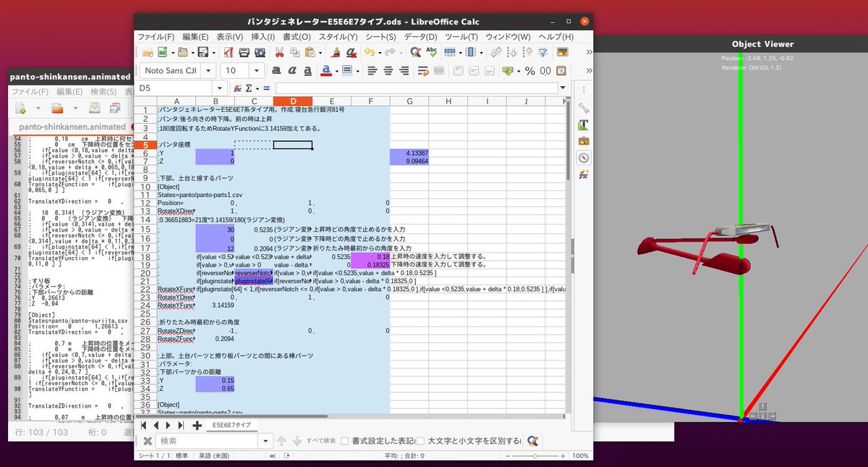Click the AutoFilter funnel icon
Image resolution: width=868 pixels, height=467 pixels.
click(x=543, y=52)
